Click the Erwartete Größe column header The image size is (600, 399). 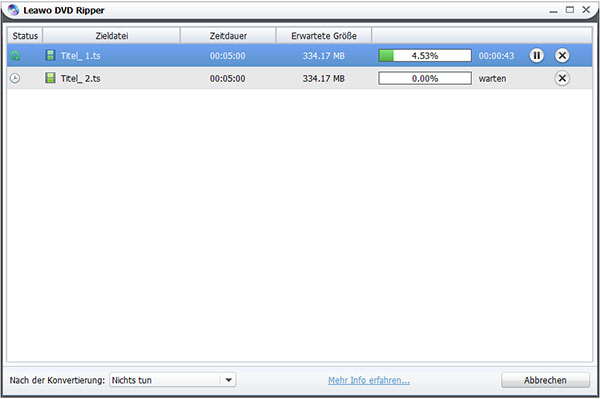tap(324, 36)
